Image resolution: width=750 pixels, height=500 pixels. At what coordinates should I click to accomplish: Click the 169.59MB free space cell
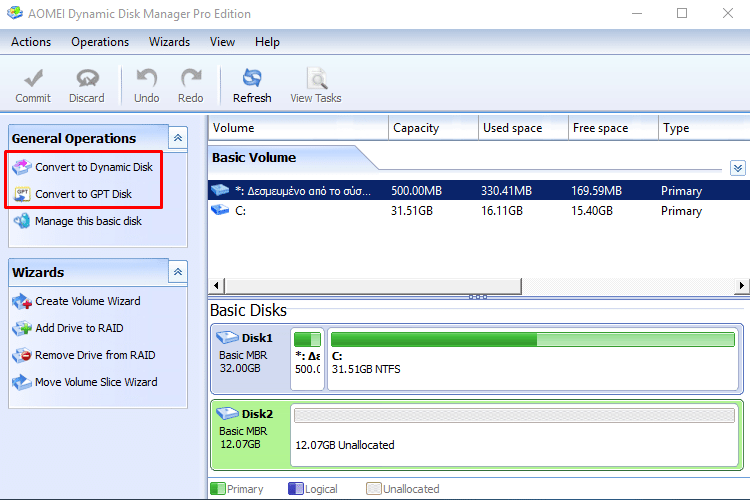596,190
